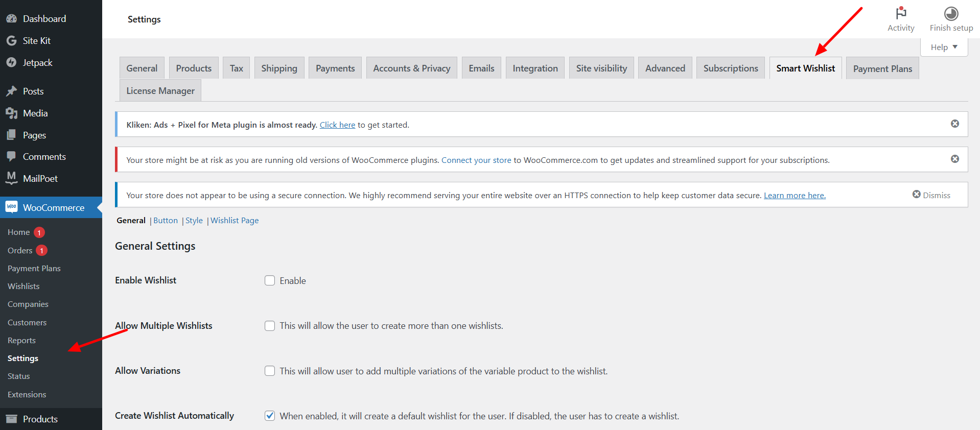Viewport: 980px width, 430px height.
Task: Uncheck Create Wishlist Automatically checkbox
Action: click(x=270, y=416)
